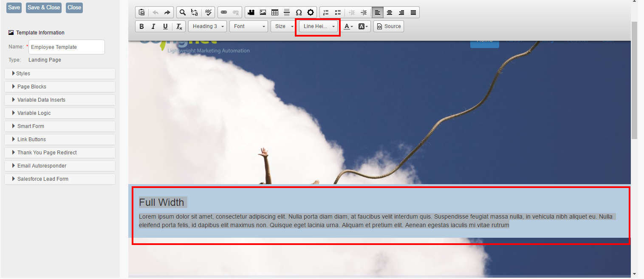This screenshot has width=644, height=279.
Task: Open the Font dropdown
Action: point(249,26)
